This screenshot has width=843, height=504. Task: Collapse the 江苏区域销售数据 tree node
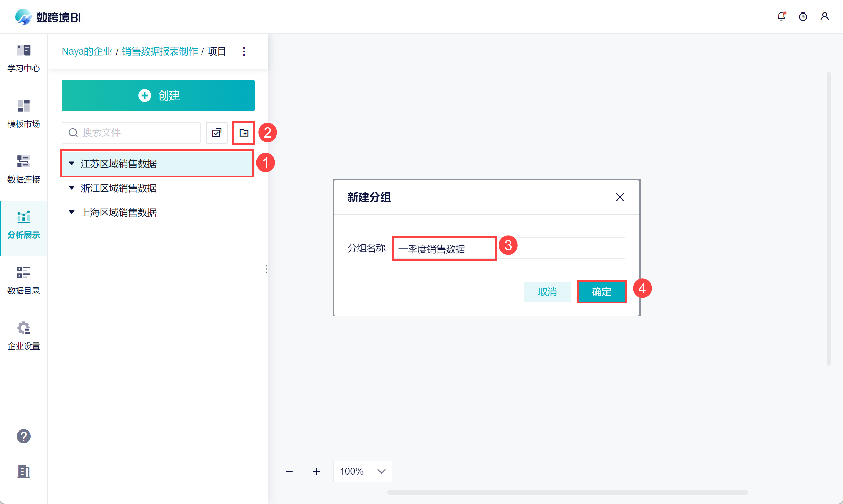pyautogui.click(x=71, y=163)
